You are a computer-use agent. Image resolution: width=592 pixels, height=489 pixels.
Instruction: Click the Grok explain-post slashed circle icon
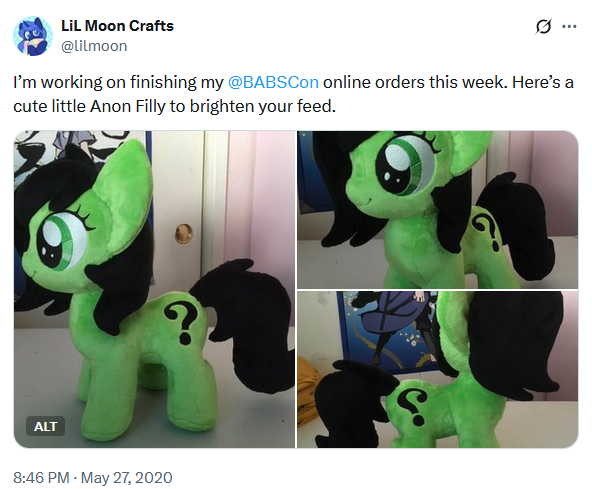pos(543,26)
